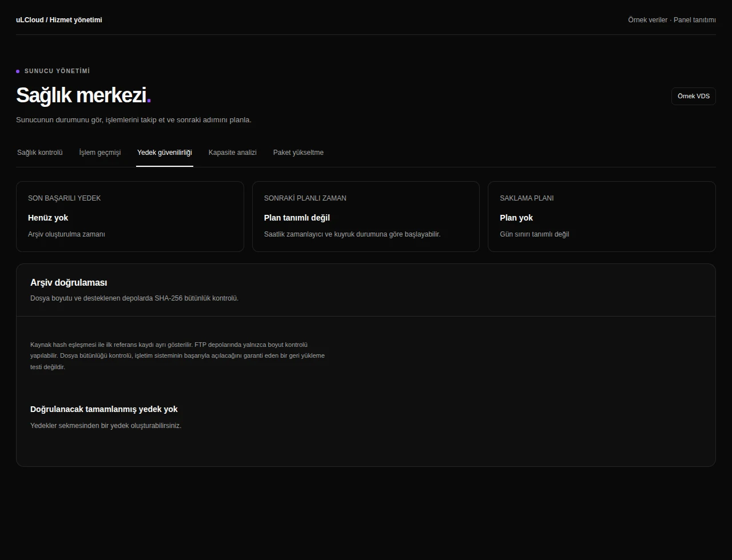Click the Sağlık merkezi heading
The height and width of the screenshot is (560, 732).
pyautogui.click(x=83, y=95)
